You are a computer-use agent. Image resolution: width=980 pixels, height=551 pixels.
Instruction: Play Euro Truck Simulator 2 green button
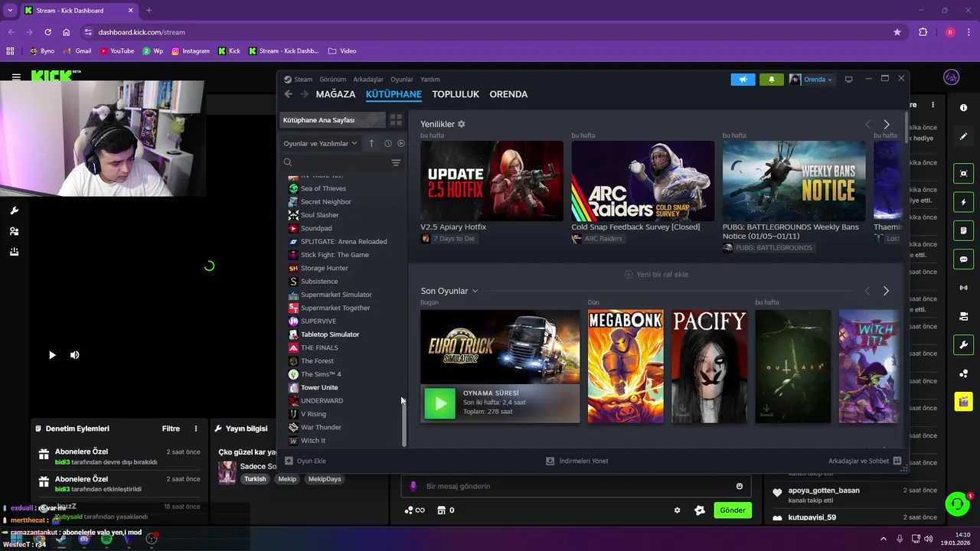point(439,403)
